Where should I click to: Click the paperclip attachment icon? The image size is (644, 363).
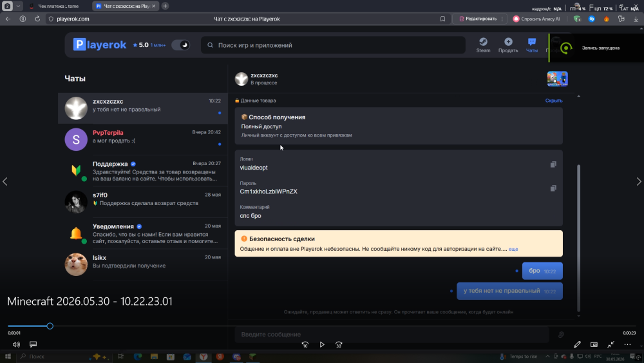561,335
